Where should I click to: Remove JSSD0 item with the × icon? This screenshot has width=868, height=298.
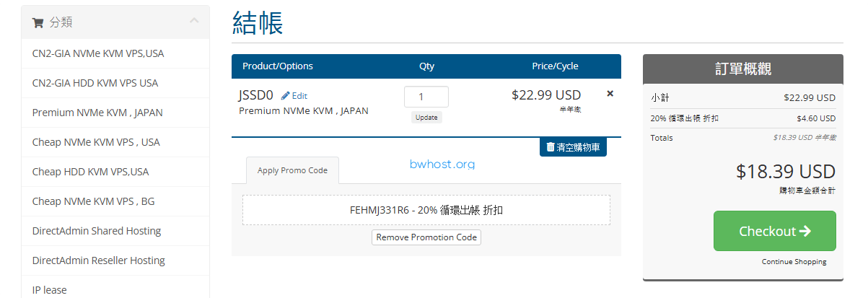(x=610, y=93)
